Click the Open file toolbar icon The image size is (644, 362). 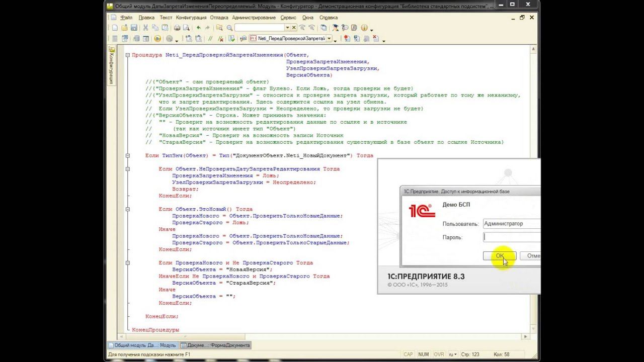tap(124, 28)
